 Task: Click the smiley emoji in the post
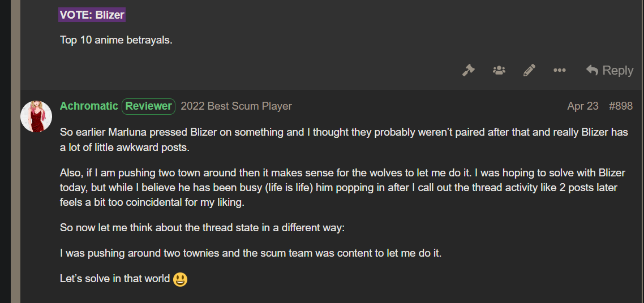pos(181,280)
